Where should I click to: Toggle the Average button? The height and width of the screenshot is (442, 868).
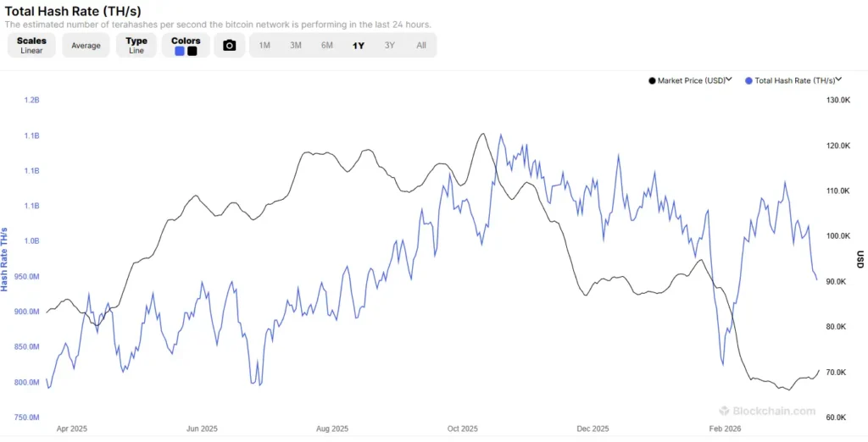(x=86, y=46)
